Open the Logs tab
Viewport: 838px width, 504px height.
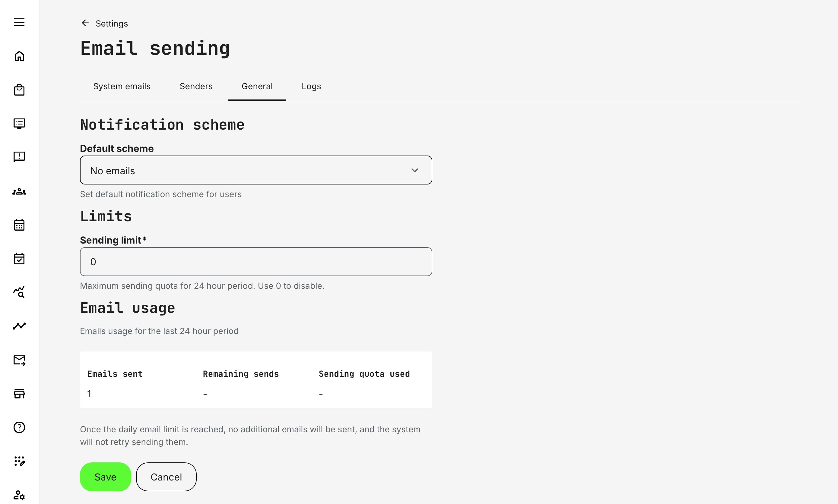[311, 86]
